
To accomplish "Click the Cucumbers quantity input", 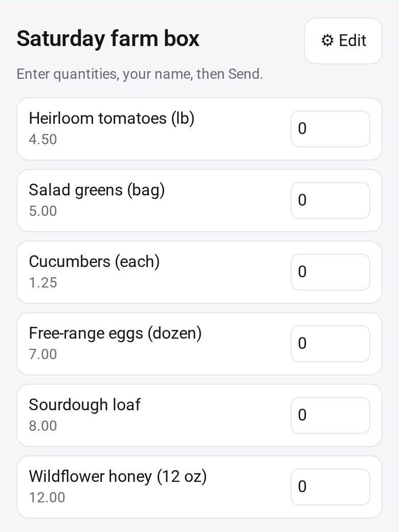I will (x=330, y=272).
